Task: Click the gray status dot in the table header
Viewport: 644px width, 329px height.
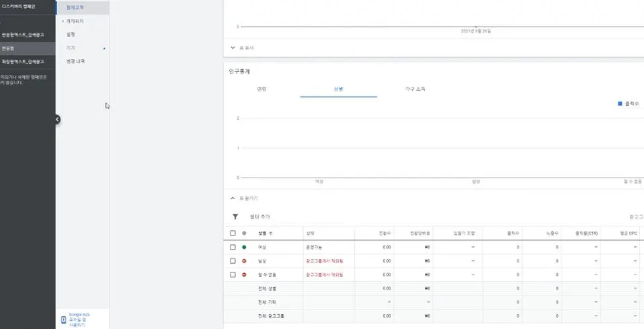Action: pos(244,233)
